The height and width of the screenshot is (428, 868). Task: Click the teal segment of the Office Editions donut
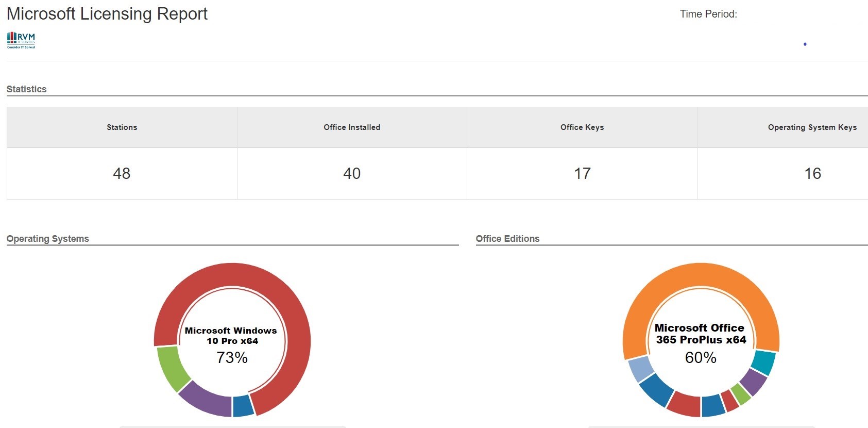(763, 363)
